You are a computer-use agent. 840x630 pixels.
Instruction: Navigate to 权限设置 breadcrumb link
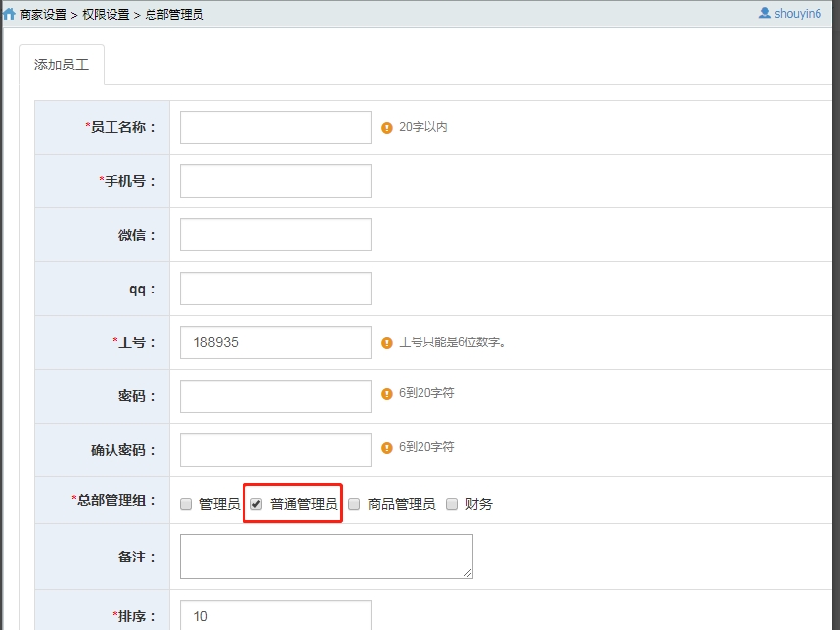106,15
